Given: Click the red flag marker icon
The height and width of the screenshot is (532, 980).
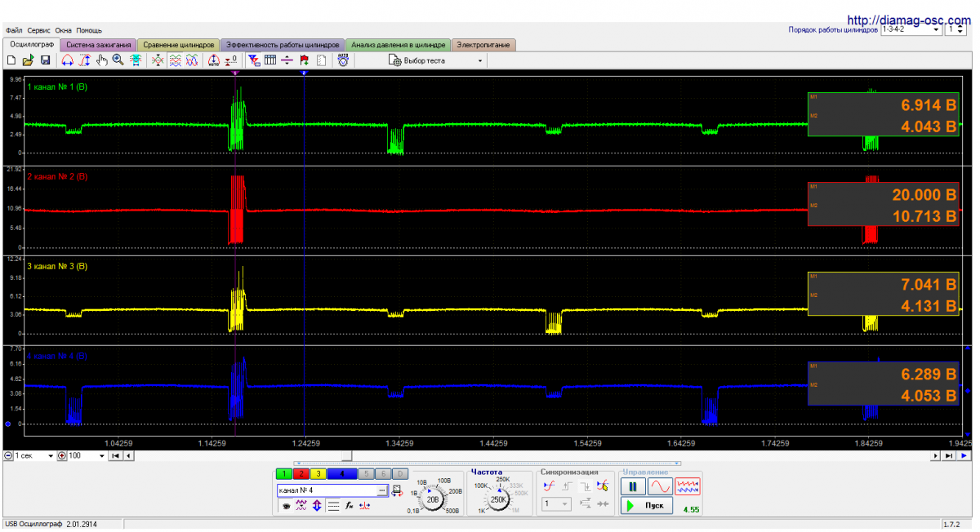Looking at the screenshot, I should (x=304, y=60).
